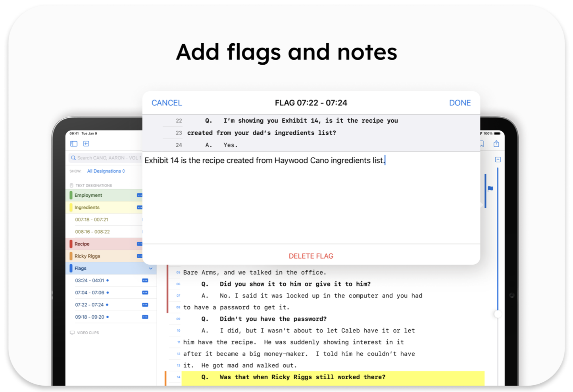Screen dimensions: 573x392
Task: Open options for 07:04 - 07:06 flag
Action: pyautogui.click(x=145, y=293)
